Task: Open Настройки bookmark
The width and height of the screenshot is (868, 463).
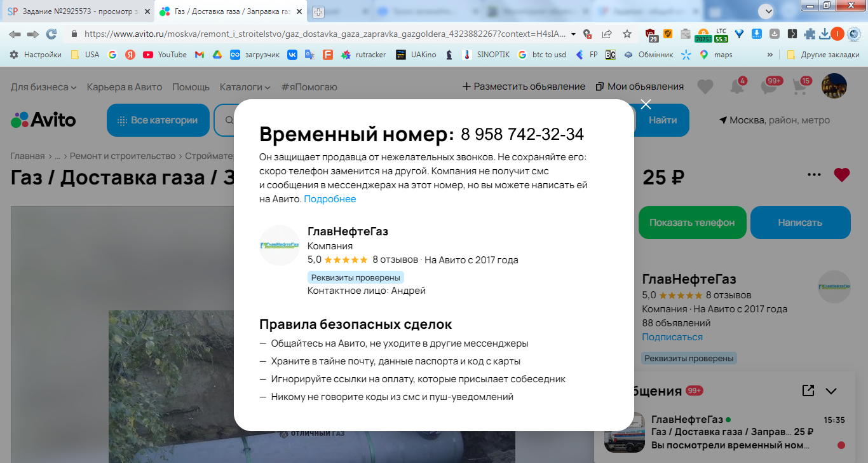Action: 36,55
